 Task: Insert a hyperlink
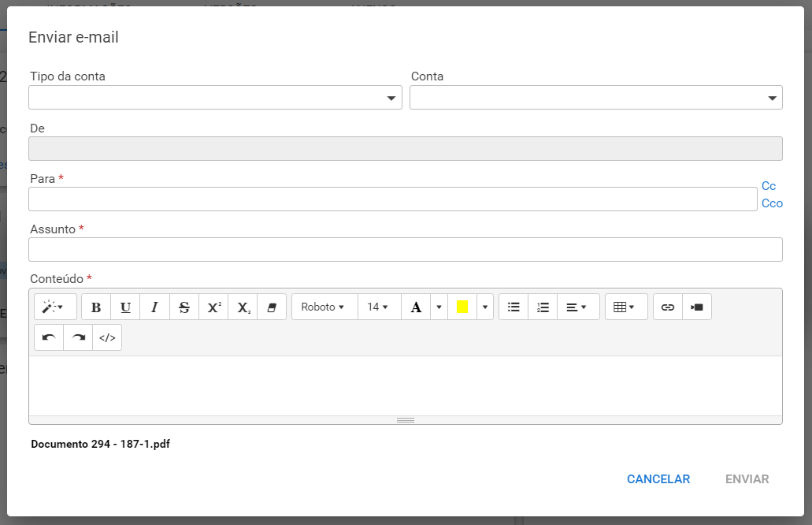click(668, 307)
